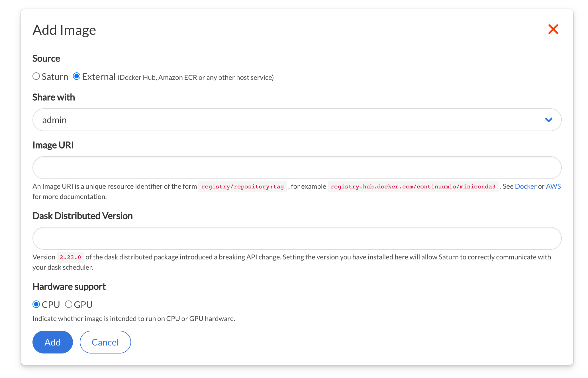Click the registry/repository:tag code snippet
This screenshot has width=588, height=378.
(x=242, y=187)
